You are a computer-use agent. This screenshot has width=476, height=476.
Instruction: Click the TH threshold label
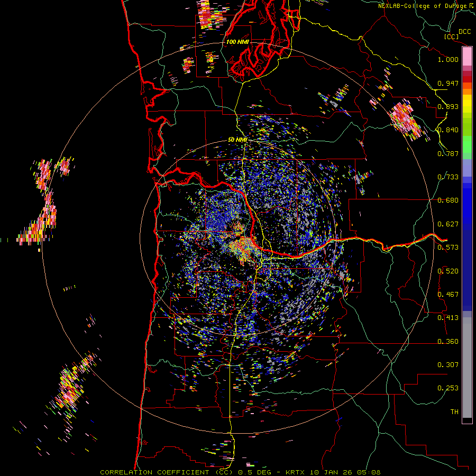click(454, 412)
